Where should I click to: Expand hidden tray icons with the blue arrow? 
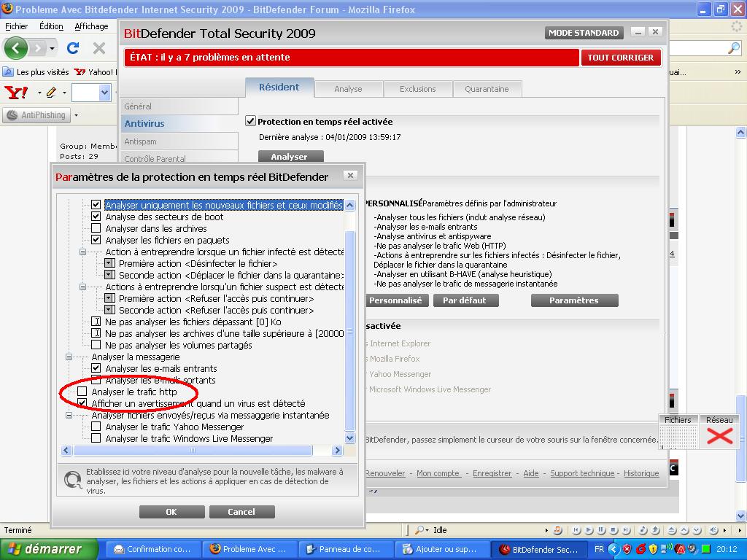[x=613, y=549]
